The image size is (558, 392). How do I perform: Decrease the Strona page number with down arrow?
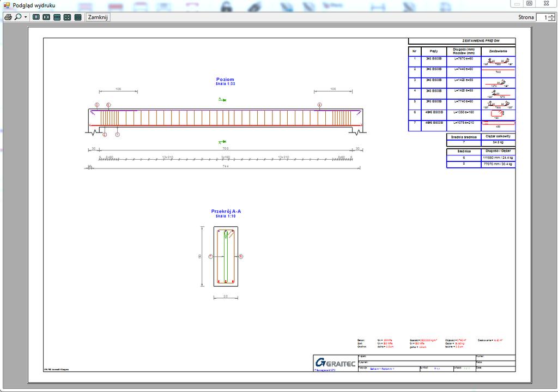(x=551, y=19)
